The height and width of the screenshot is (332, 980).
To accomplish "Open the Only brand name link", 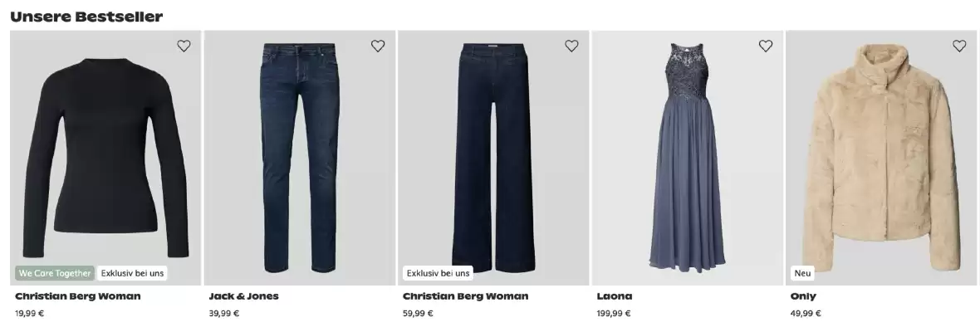I will 803,296.
